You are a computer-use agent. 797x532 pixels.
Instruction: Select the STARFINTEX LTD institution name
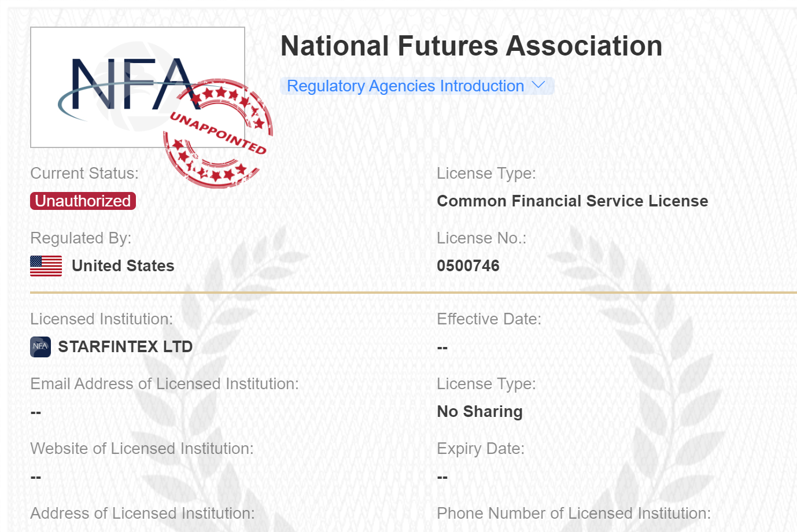[x=126, y=347]
